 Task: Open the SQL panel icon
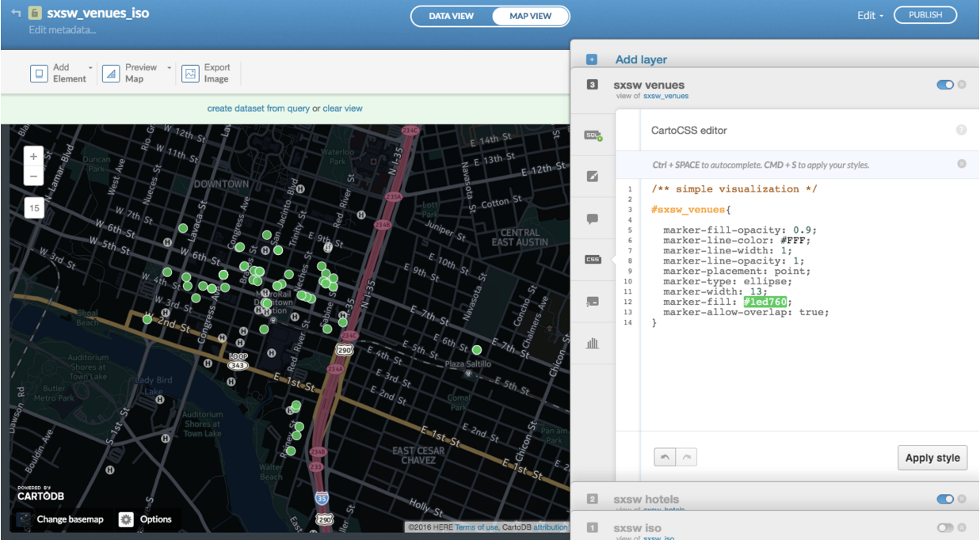(x=593, y=135)
